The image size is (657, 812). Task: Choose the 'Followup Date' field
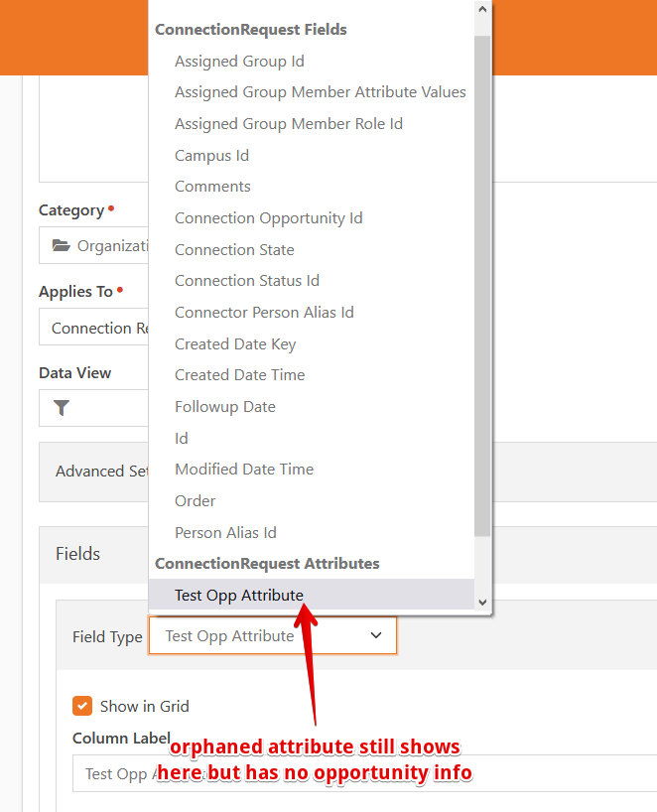(x=312, y=407)
